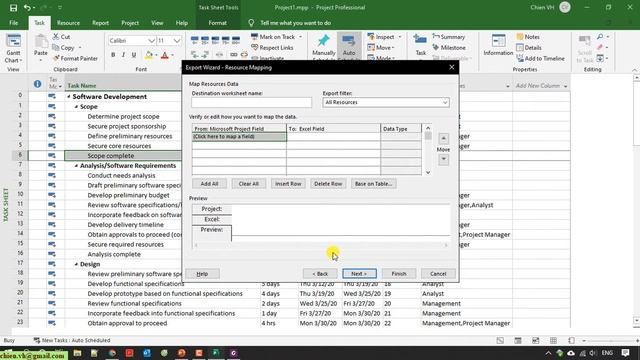This screenshot has height=360, width=640.
Task: Click the Add All button
Action: (209, 184)
